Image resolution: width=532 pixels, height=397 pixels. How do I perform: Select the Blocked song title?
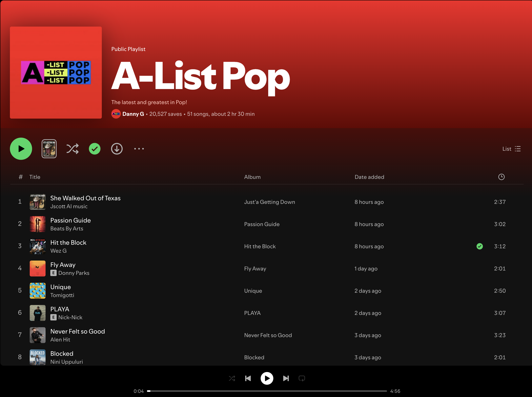coord(62,354)
